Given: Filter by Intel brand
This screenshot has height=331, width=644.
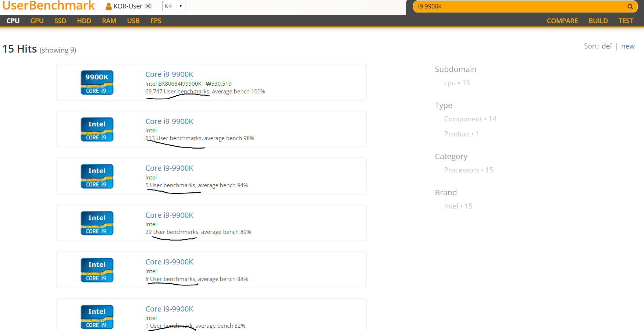Looking at the screenshot, I should click(x=458, y=206).
